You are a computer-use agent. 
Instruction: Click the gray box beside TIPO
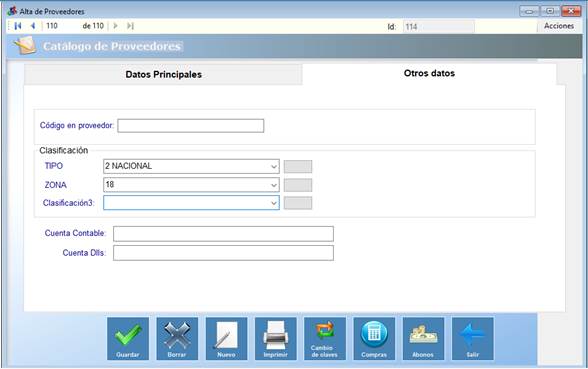[x=298, y=166]
